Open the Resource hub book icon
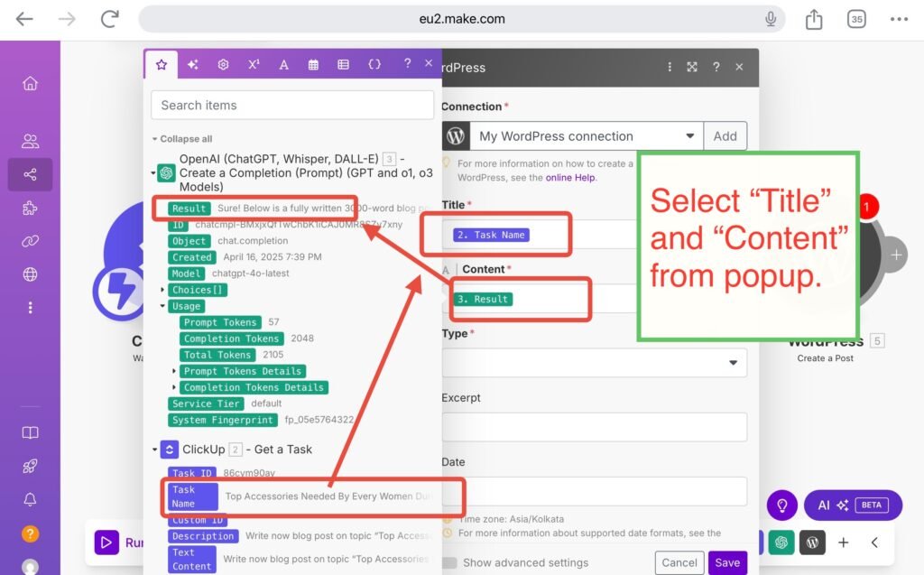 (x=30, y=433)
